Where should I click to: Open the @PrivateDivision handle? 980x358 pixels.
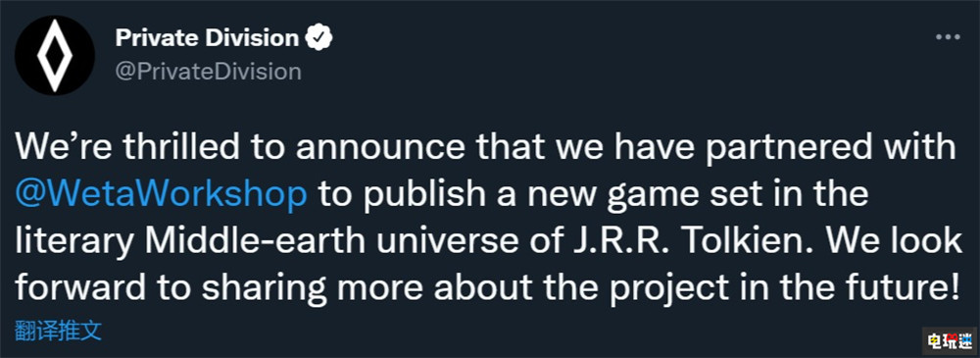[x=208, y=72]
